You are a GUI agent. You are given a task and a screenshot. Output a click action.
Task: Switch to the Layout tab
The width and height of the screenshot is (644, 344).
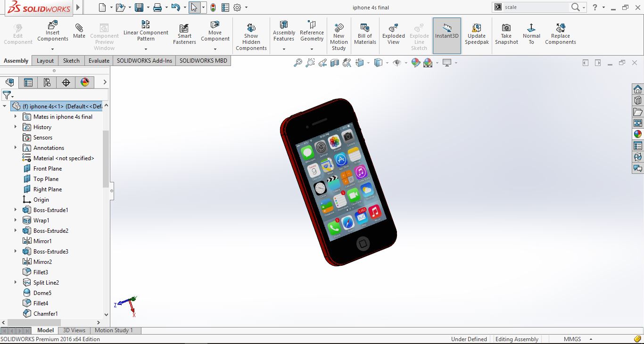[45, 60]
